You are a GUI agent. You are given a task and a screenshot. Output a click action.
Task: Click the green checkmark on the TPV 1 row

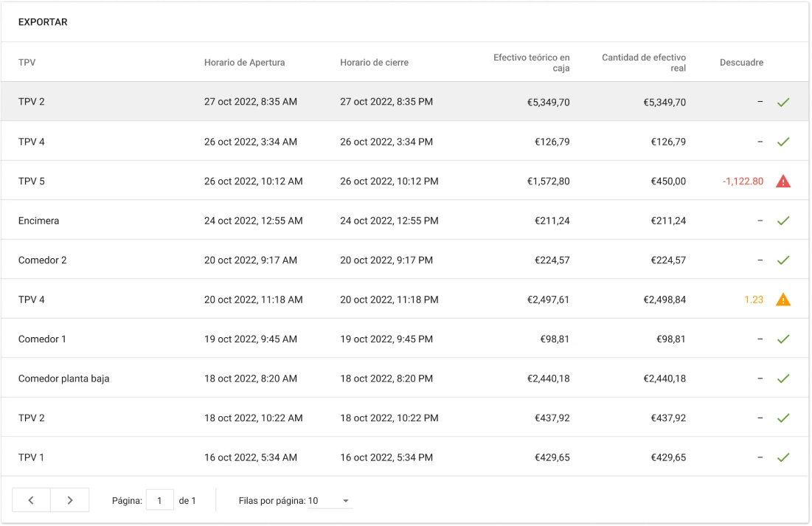[x=782, y=457]
